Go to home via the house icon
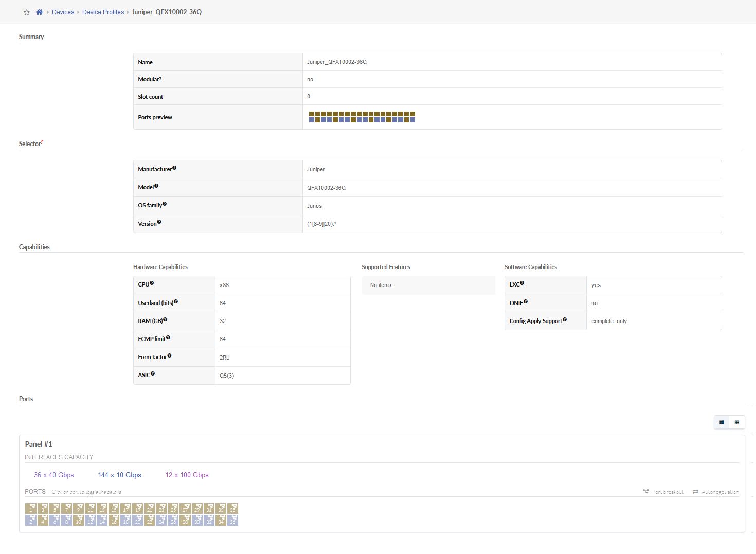 pos(39,12)
